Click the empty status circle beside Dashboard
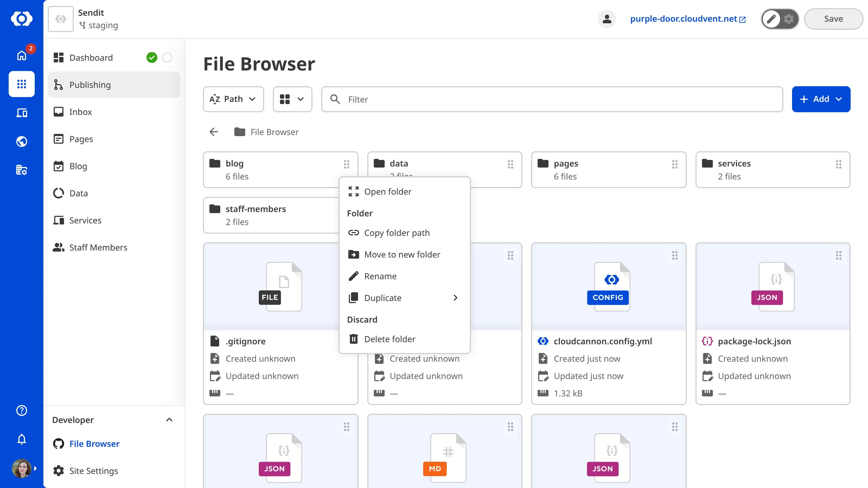868x488 pixels. coord(167,57)
